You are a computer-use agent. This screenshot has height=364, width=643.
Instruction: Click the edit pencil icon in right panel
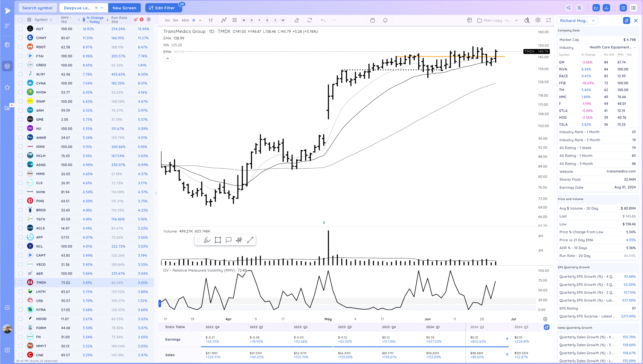[x=626, y=21]
